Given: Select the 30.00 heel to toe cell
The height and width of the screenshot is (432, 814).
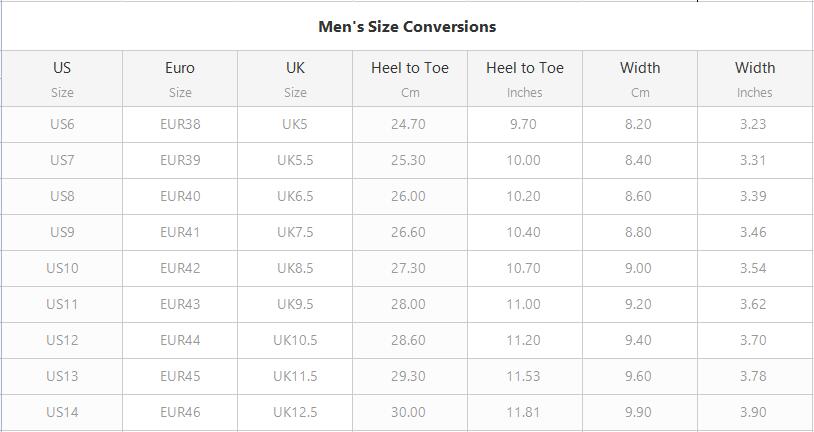Looking at the screenshot, I should (409, 412).
